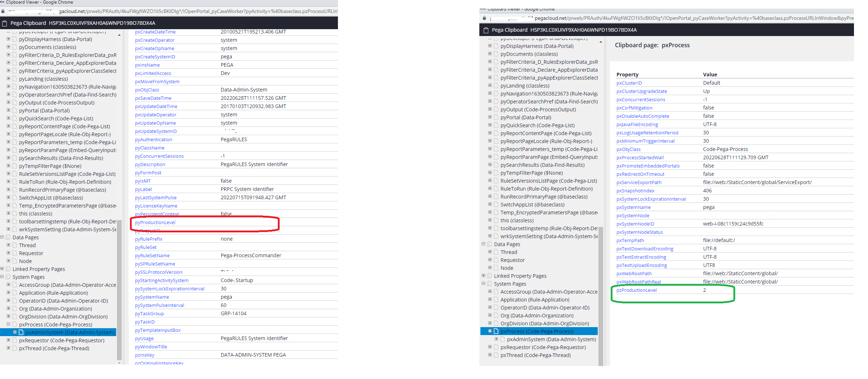Click 'Code-Pega-Process' value in right window
This screenshot has width=868, height=379.
pyautogui.click(x=725, y=150)
